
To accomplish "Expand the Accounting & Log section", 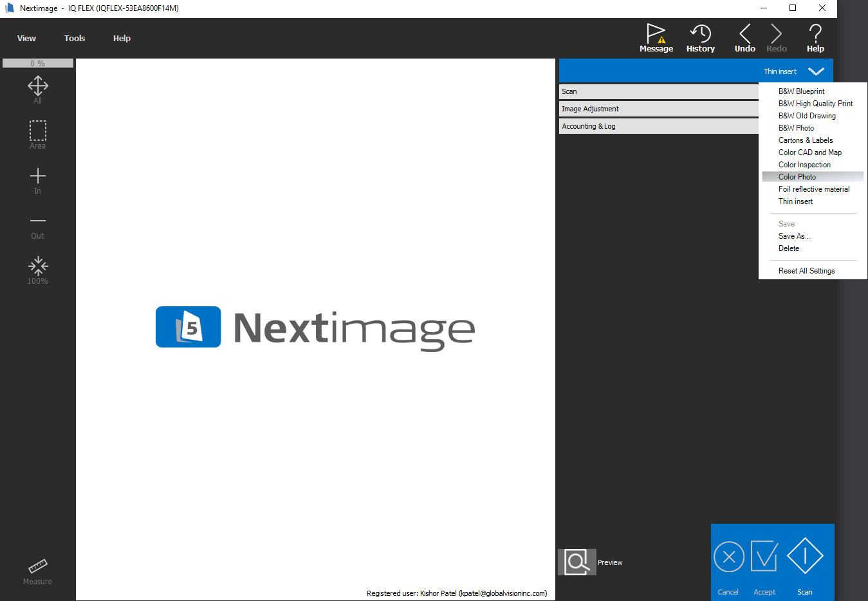I will (x=658, y=126).
